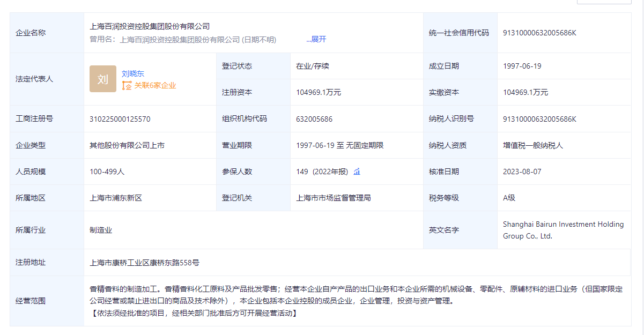Open the insured headcount chart icon
Image resolution: width=644 pixels, height=335 pixels.
coord(357,172)
